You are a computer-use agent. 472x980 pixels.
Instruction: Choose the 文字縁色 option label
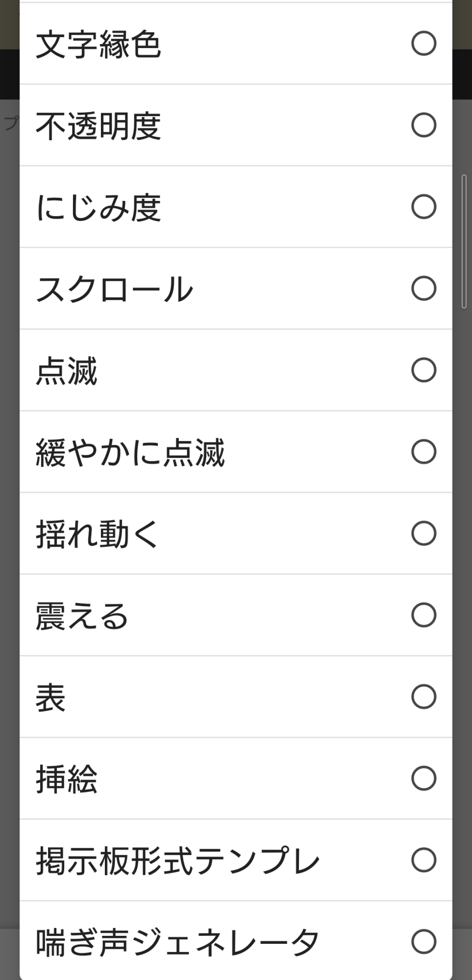click(x=99, y=44)
